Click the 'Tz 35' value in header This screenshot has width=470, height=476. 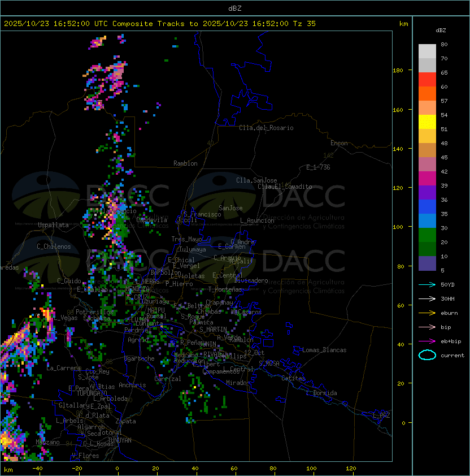(x=304, y=24)
